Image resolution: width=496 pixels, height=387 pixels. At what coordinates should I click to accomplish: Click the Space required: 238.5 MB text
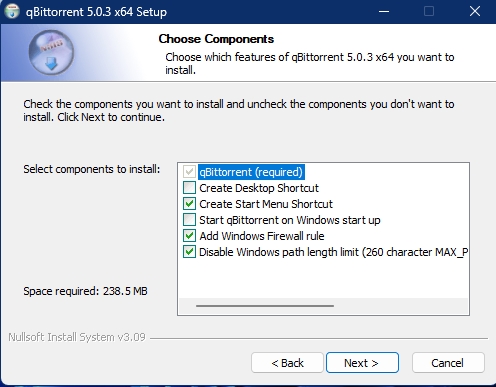click(85, 291)
